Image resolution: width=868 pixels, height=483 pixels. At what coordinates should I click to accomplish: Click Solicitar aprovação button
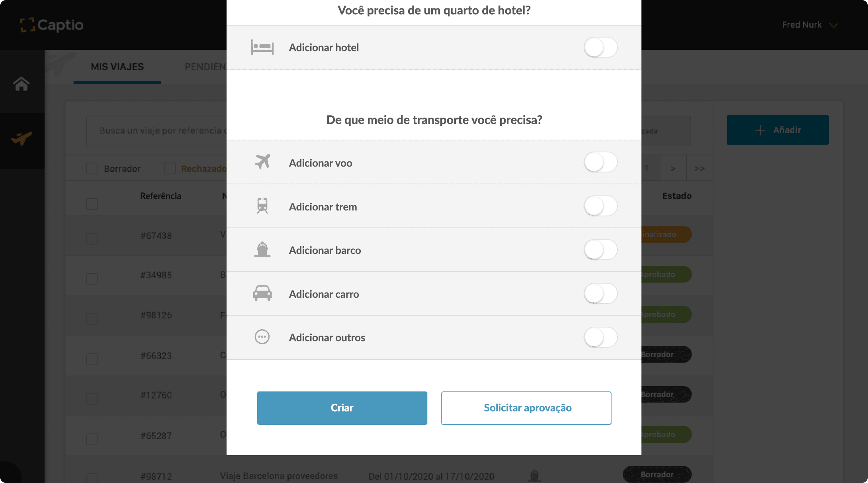(x=526, y=408)
